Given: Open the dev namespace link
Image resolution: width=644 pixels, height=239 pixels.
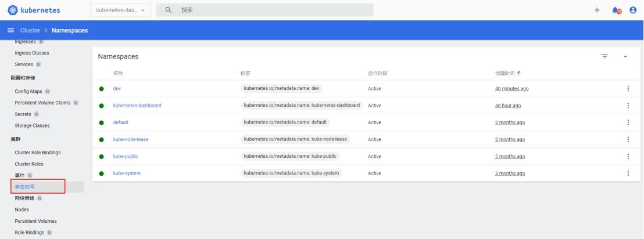Looking at the screenshot, I should click(117, 89).
